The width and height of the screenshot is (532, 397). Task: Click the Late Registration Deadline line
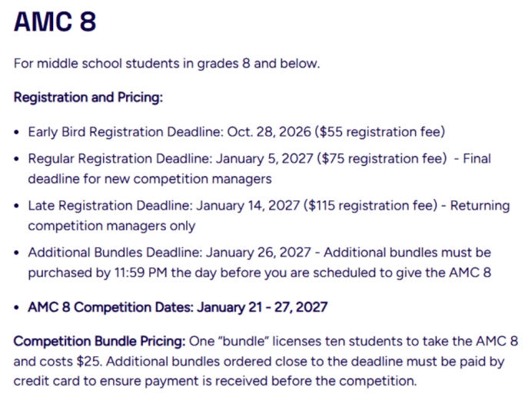pos(269,215)
